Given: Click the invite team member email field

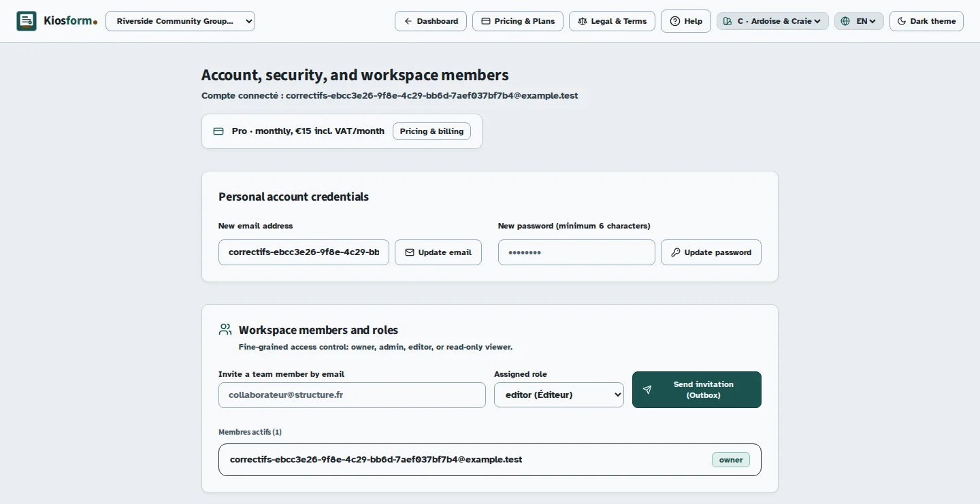Looking at the screenshot, I should point(352,395).
